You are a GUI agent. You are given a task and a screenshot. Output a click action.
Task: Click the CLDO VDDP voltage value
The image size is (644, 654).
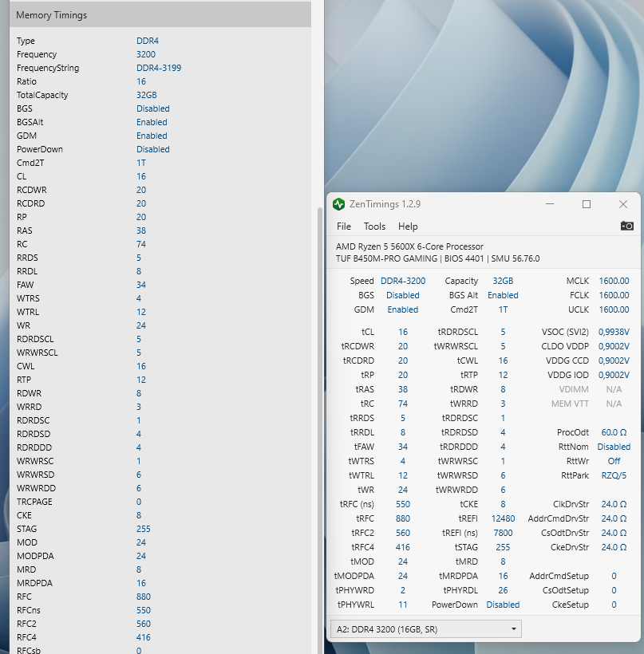[614, 346]
